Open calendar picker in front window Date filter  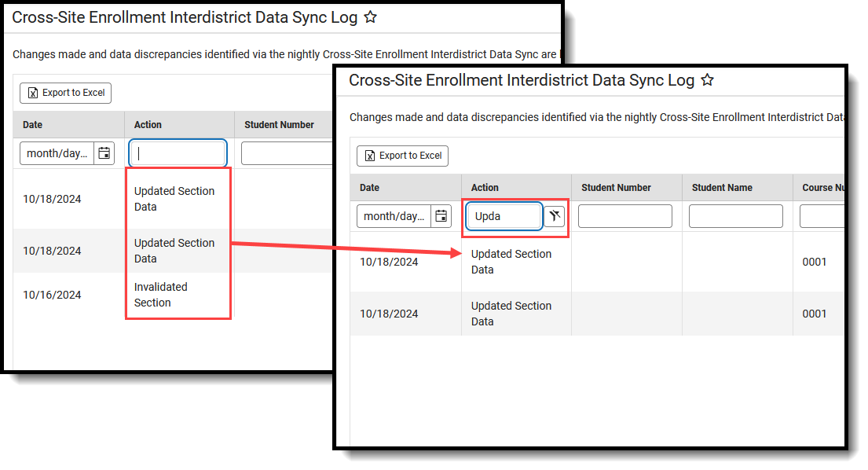point(441,216)
